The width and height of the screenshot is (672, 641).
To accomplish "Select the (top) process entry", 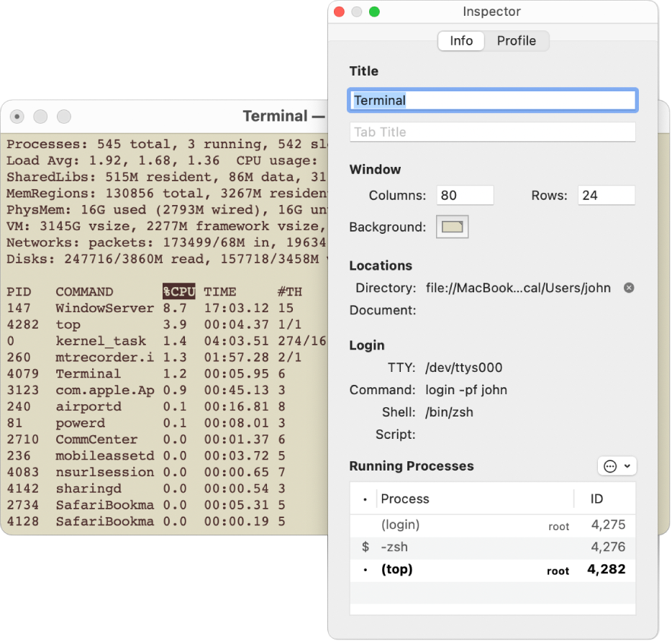I will click(x=475, y=569).
